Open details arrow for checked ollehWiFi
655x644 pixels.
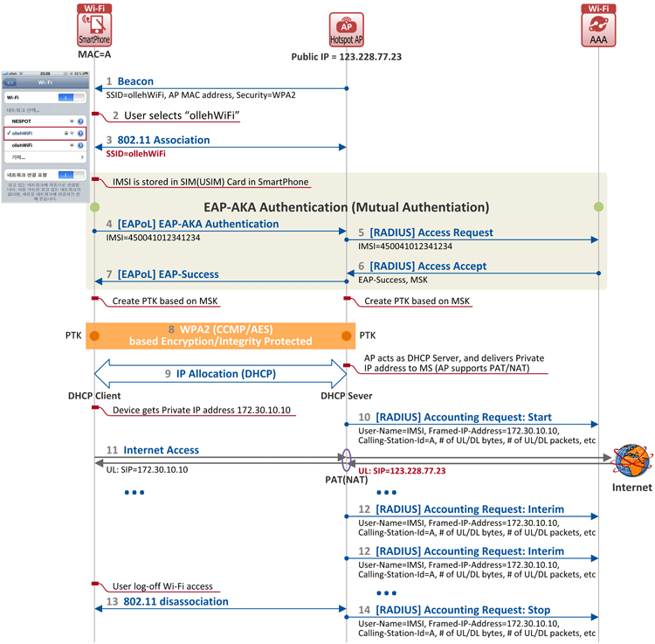80,134
